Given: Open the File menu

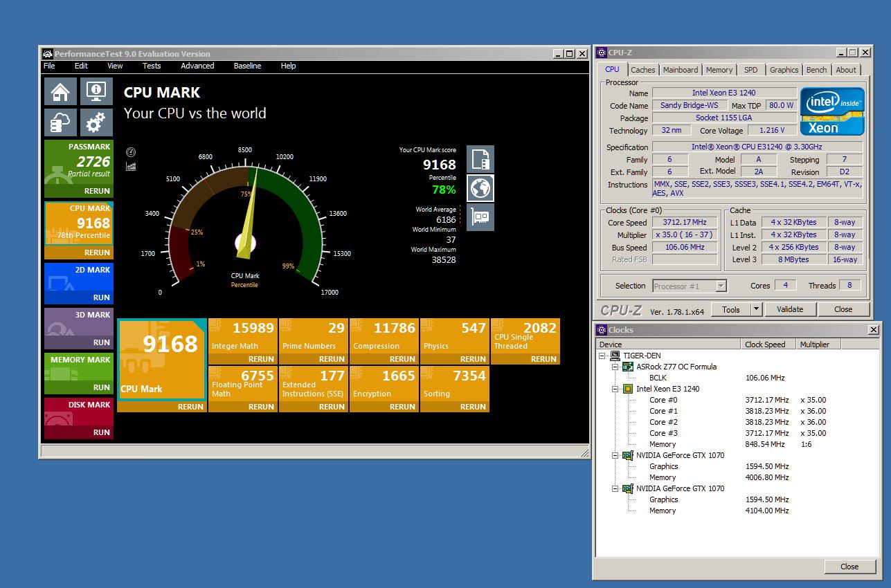Looking at the screenshot, I should [49, 66].
